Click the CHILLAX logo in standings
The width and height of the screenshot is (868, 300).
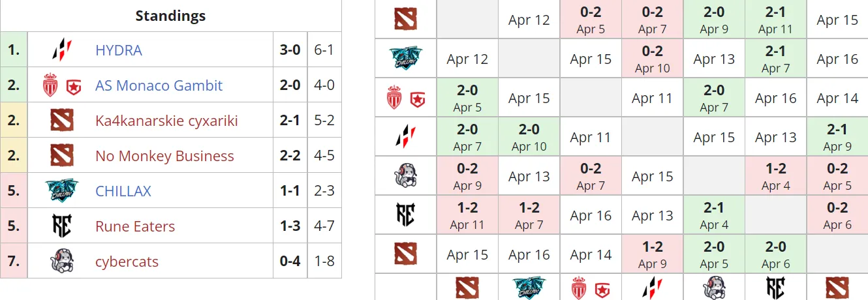point(62,191)
